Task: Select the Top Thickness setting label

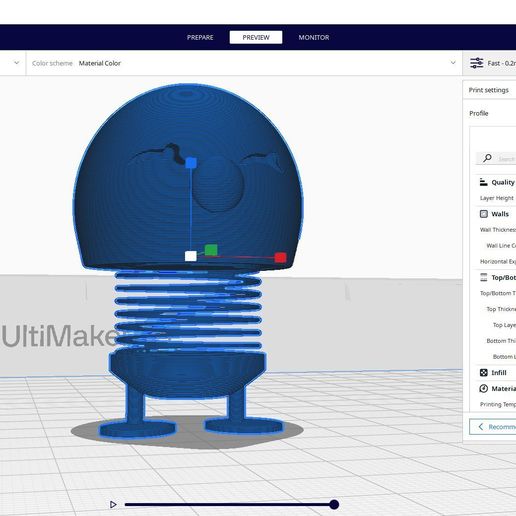Action: [x=501, y=309]
